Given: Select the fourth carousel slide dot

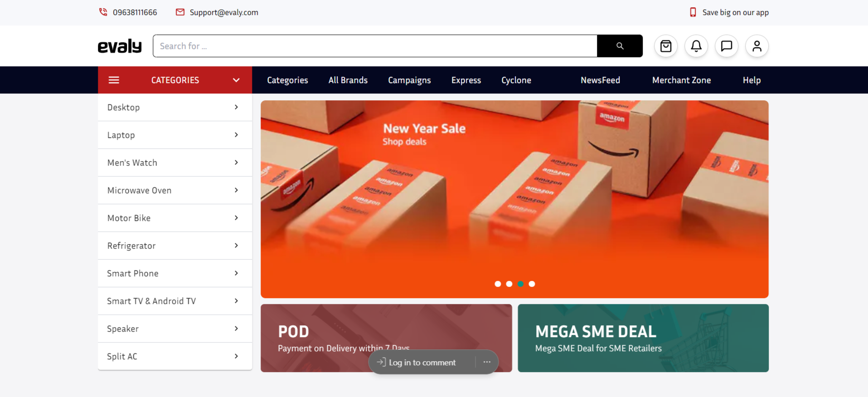Looking at the screenshot, I should (532, 284).
